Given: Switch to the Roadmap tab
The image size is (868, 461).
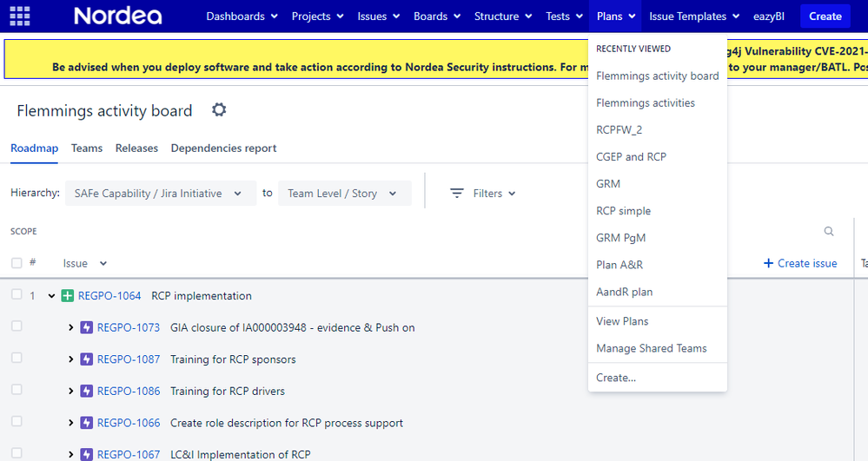Looking at the screenshot, I should coord(35,148).
